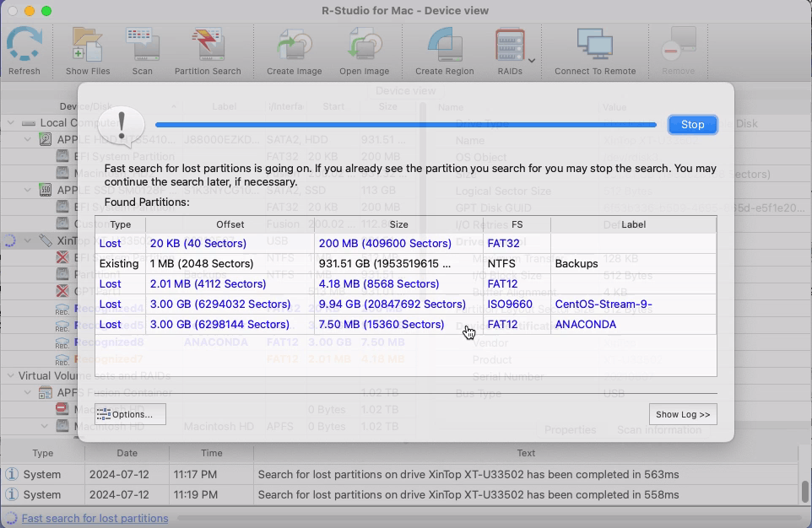Stop the lost partition search
The width and height of the screenshot is (812, 528).
click(692, 125)
